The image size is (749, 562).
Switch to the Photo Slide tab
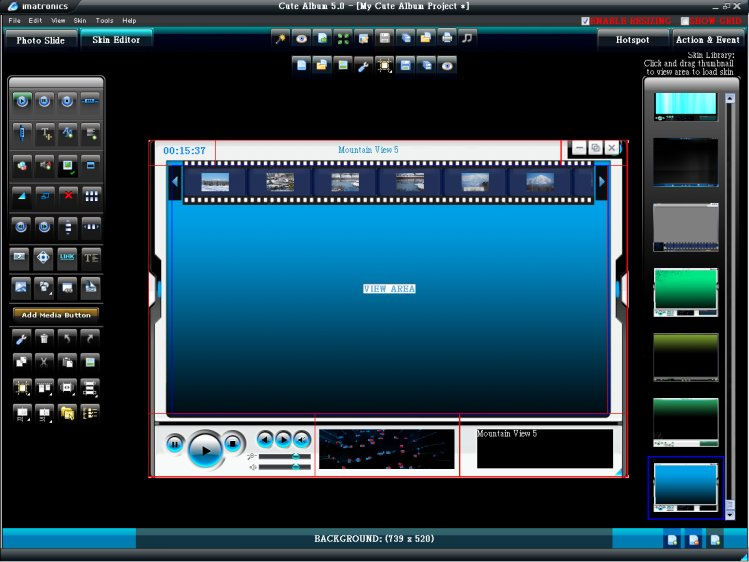click(42, 40)
